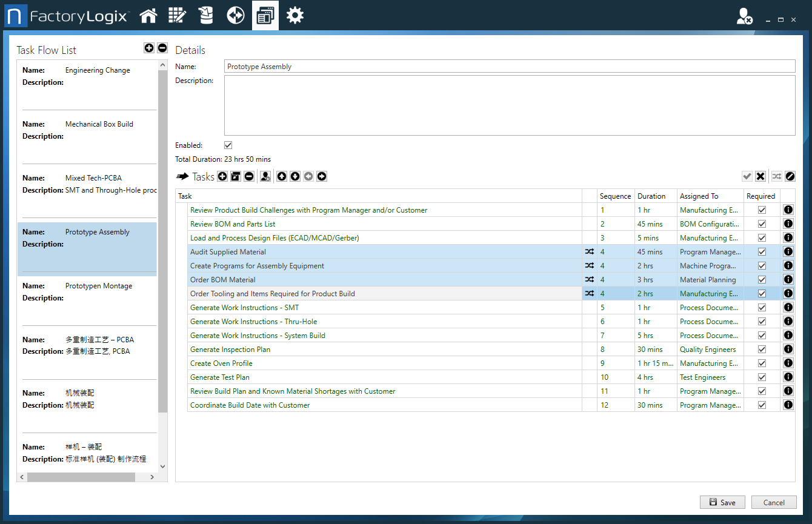Uncheck Required for Create Oven Profile
The image size is (812, 524).
tap(761, 363)
